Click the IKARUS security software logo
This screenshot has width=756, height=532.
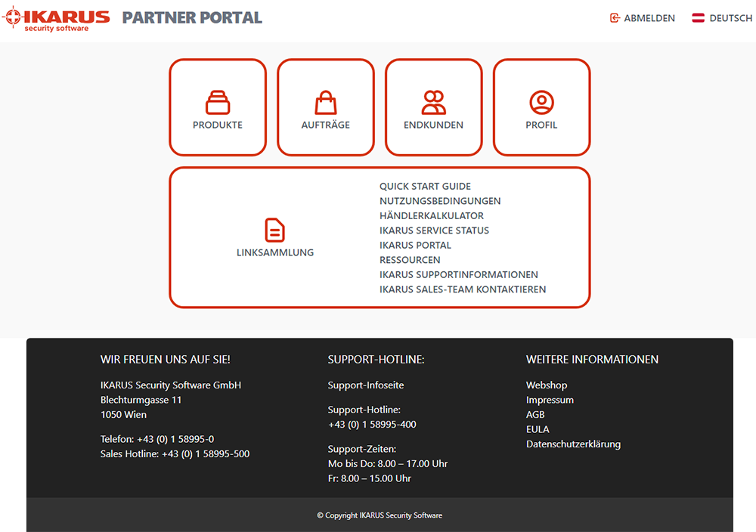[56, 20]
